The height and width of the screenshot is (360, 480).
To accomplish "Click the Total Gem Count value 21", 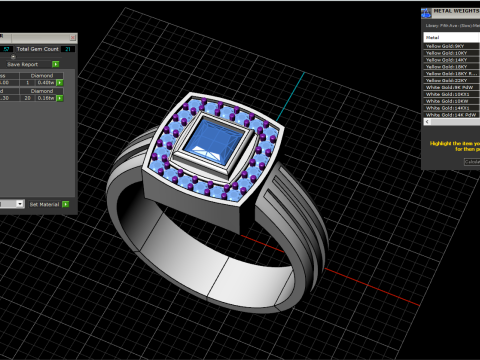I will pyautogui.click(x=68, y=49).
